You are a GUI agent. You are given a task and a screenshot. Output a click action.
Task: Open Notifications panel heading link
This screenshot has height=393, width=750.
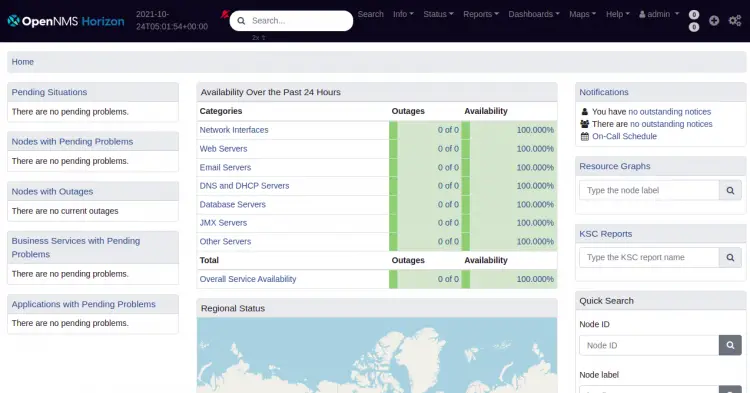[x=604, y=92]
